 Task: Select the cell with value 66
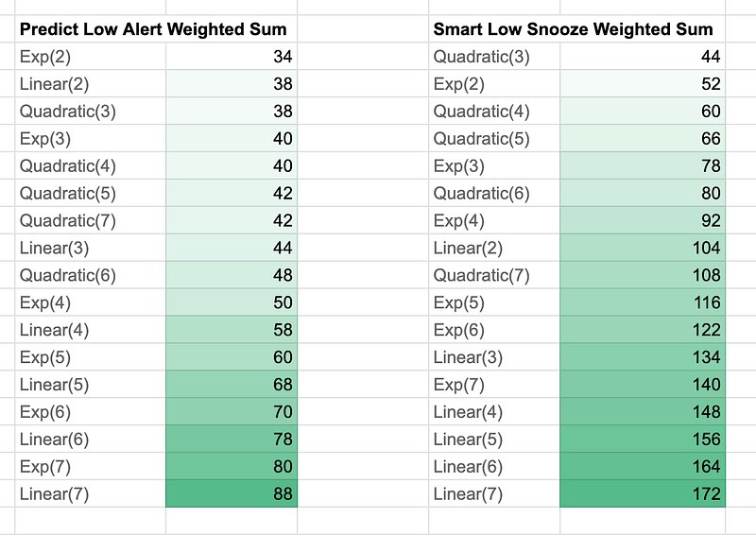643,138
